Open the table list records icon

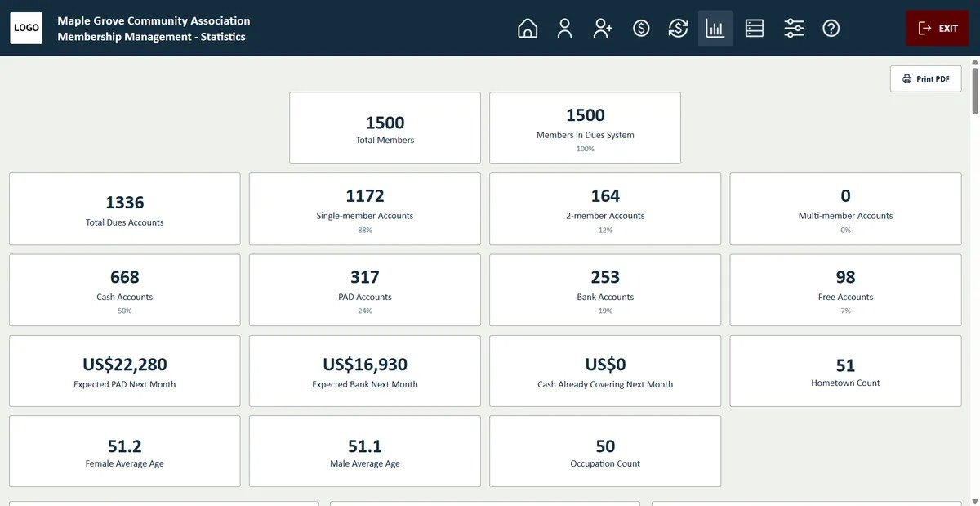pos(755,29)
